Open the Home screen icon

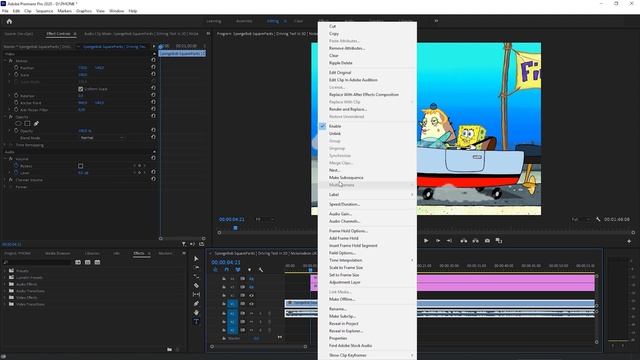(9, 21)
